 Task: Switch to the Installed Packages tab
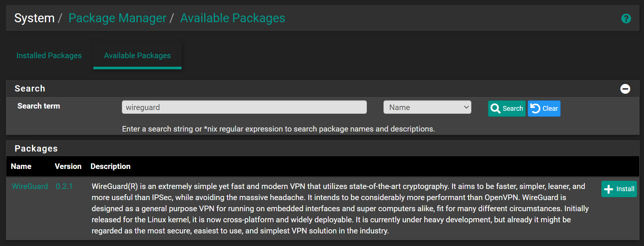pyautogui.click(x=49, y=55)
